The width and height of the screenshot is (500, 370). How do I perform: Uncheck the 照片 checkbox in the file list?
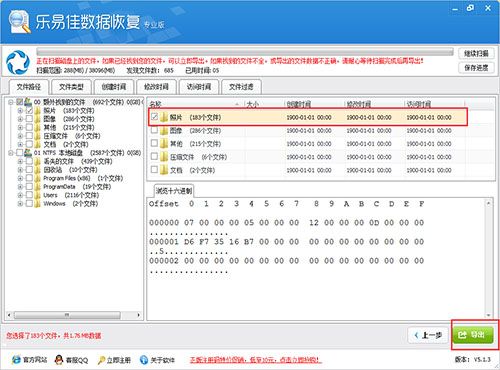(154, 117)
